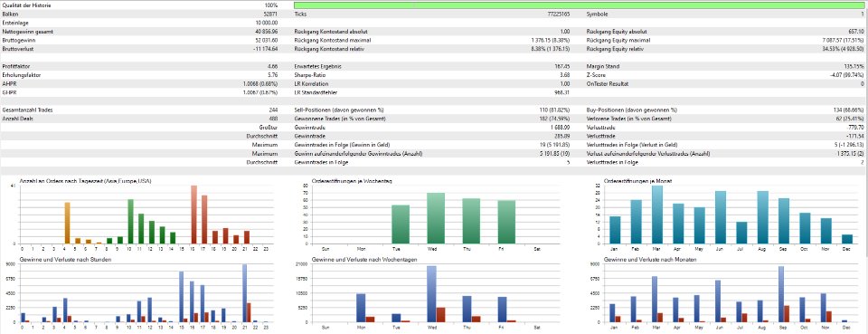Click the 'Rückgang Equity absolut' value 657.10
This screenshot has height=334, width=868.
tap(857, 32)
